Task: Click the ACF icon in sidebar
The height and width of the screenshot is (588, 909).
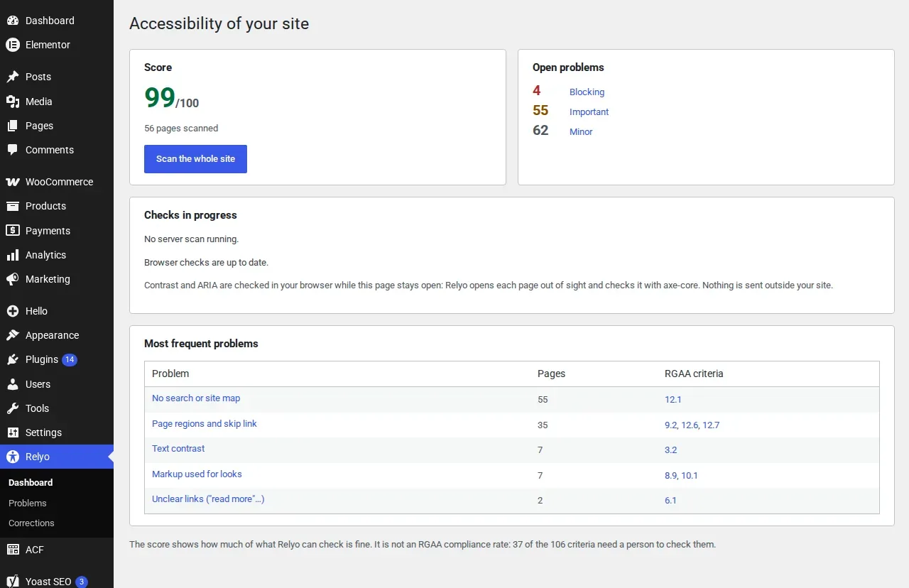Action: 13,550
